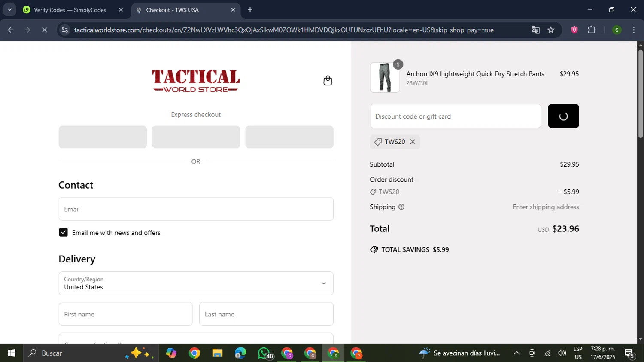The image size is (644, 362).
Task: Show hidden system tray icons
Action: pyautogui.click(x=517, y=353)
